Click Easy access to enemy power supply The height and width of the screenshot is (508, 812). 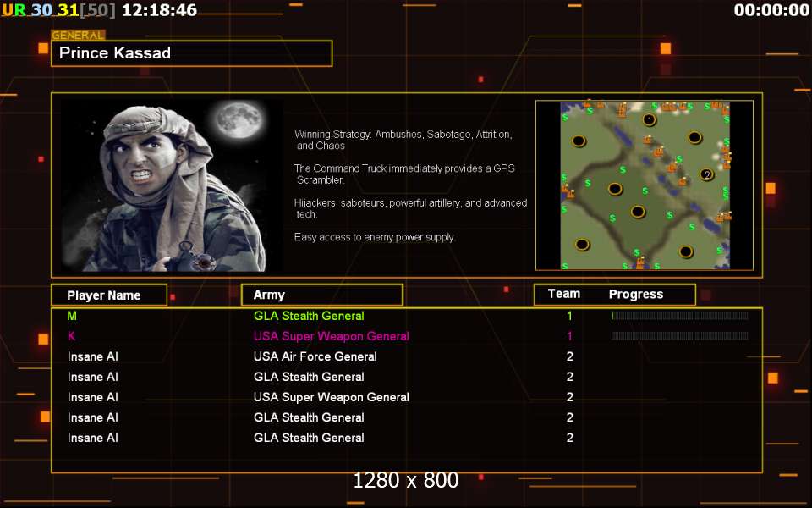pos(375,237)
